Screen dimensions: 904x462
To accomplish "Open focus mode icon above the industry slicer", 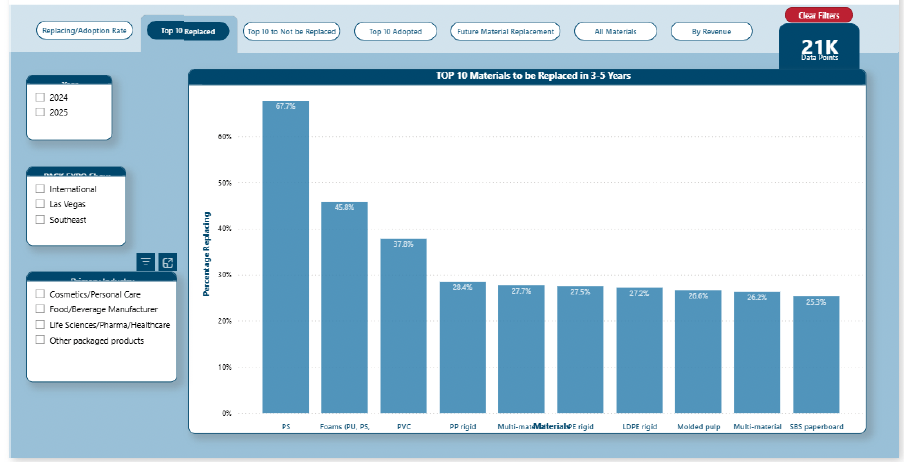I will tap(168, 262).
